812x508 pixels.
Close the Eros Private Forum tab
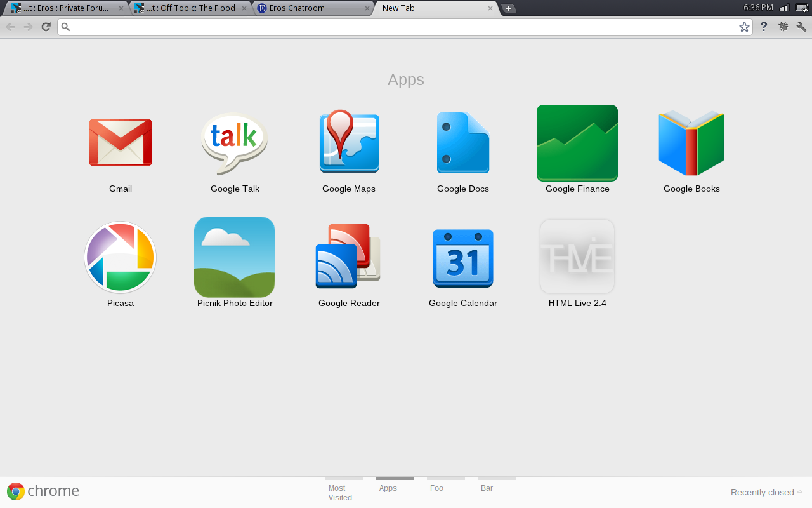point(121,8)
